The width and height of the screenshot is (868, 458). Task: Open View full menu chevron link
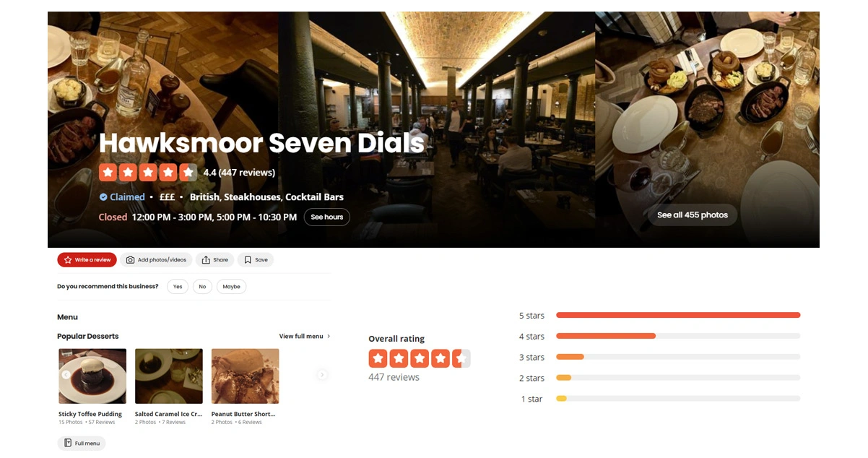[x=305, y=336]
